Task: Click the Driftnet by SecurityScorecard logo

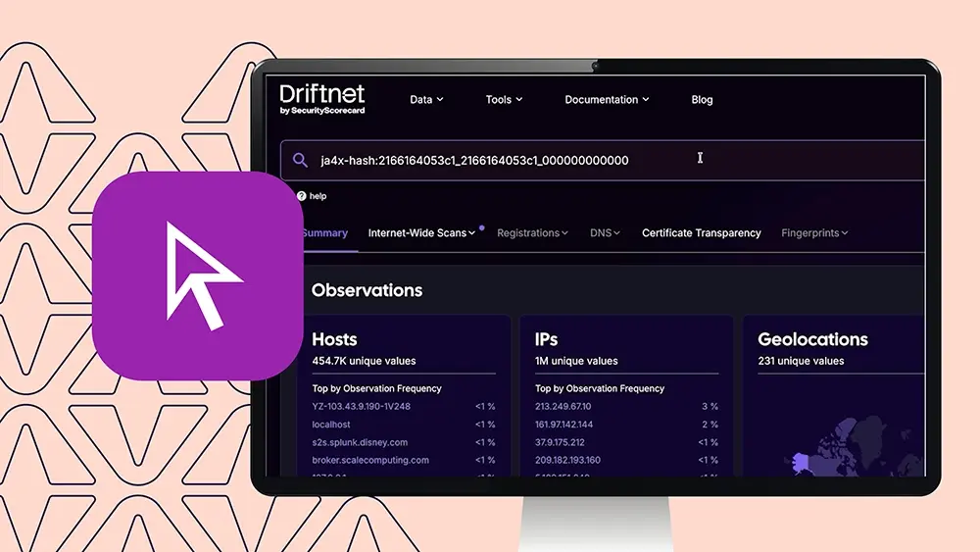Action: (322, 99)
